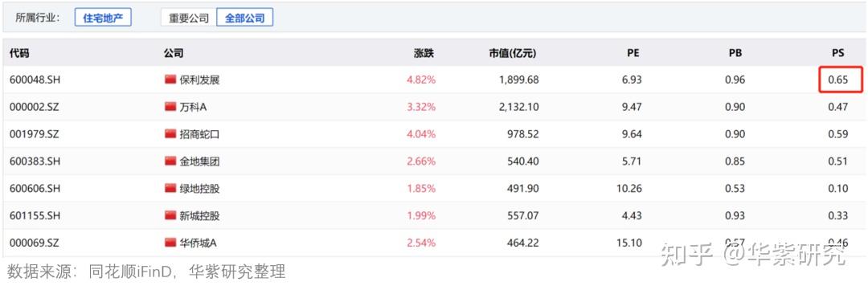Click stock code 601155.SH

[x=35, y=215]
